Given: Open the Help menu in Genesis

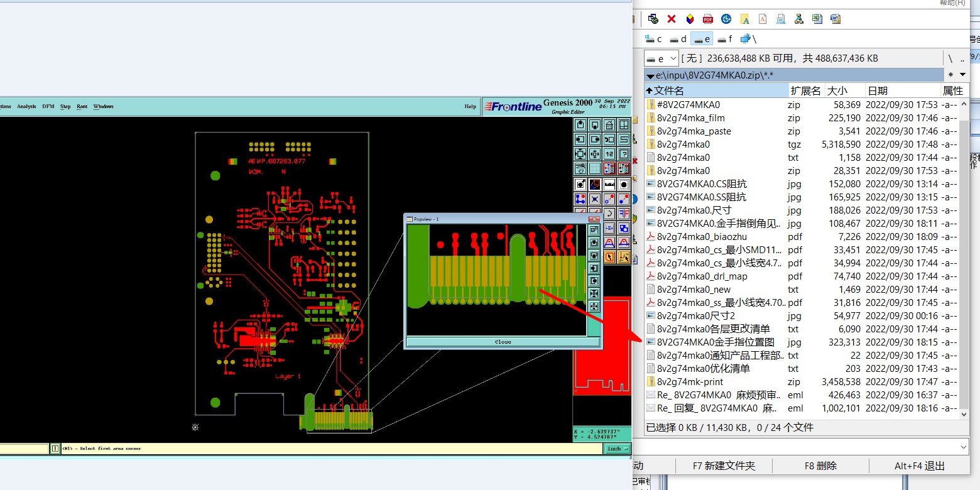Looking at the screenshot, I should point(470,106).
